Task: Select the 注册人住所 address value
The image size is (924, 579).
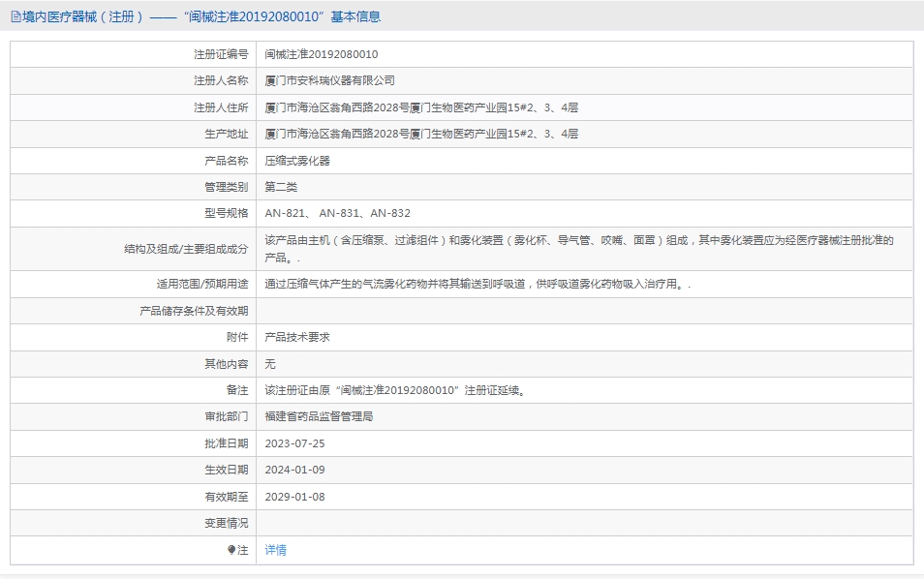Action: click(x=421, y=107)
